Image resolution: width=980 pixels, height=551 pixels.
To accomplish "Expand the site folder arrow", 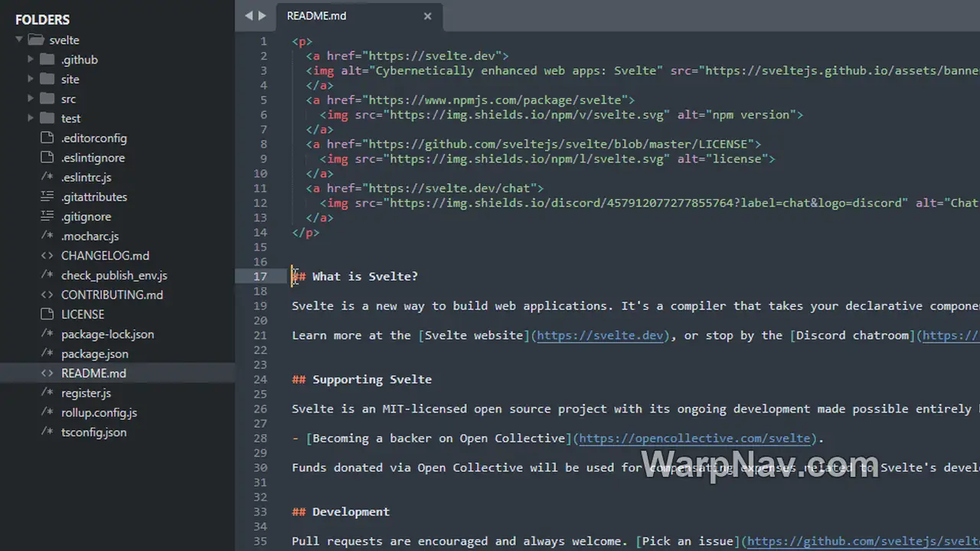I will [31, 79].
